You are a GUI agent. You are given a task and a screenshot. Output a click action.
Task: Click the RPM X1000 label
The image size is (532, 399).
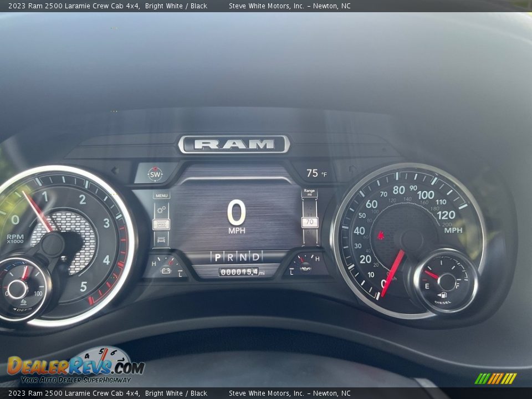coord(16,239)
